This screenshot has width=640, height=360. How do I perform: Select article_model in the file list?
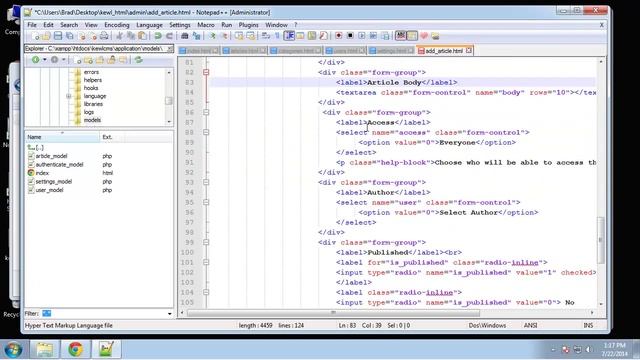51,156
